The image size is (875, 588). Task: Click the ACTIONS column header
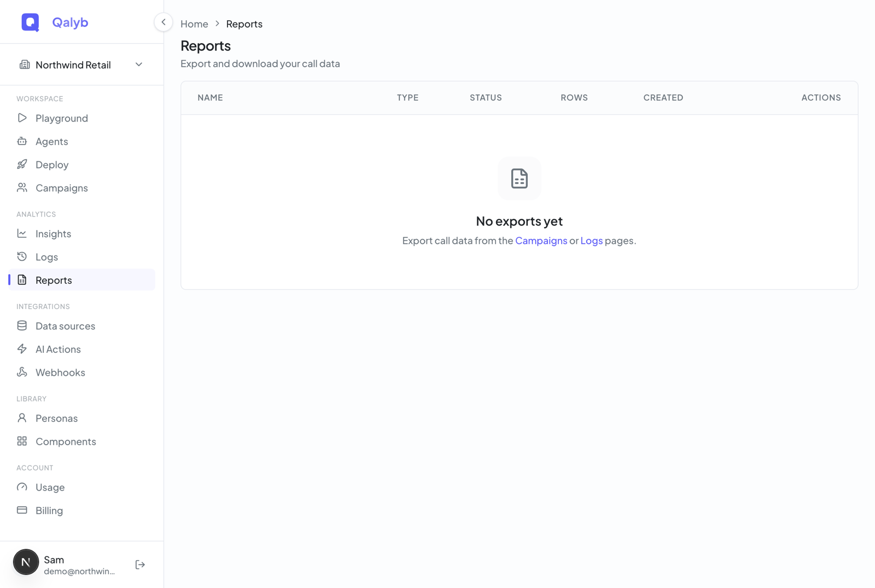[821, 98]
